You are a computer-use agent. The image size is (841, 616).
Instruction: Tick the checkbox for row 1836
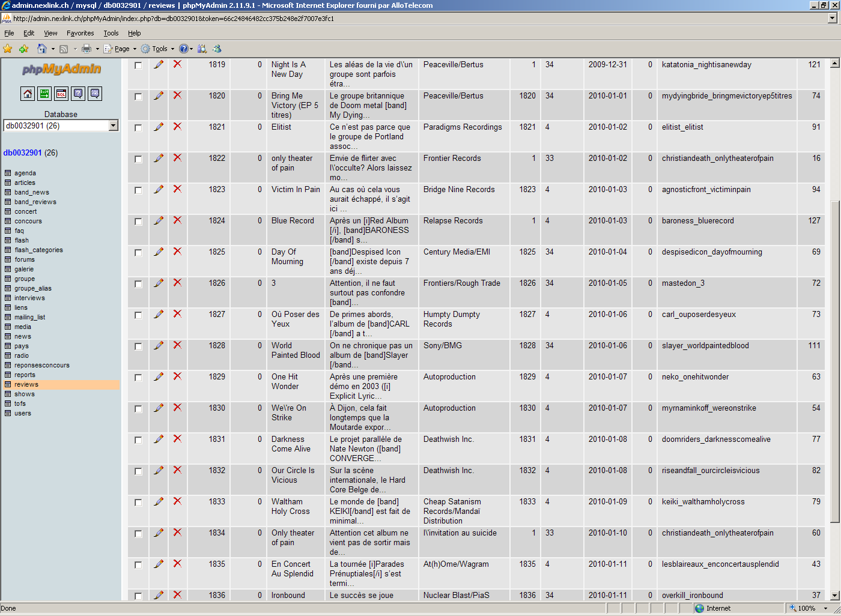coord(138,596)
